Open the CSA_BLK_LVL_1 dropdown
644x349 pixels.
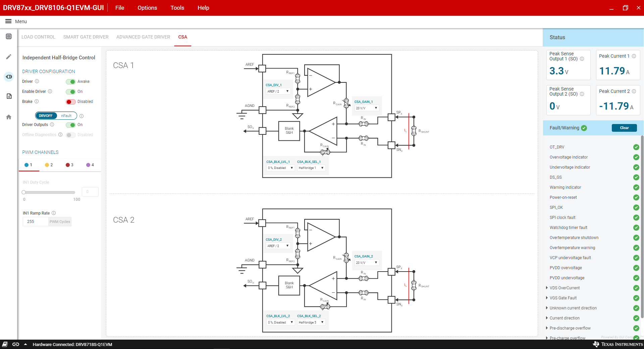tap(280, 168)
